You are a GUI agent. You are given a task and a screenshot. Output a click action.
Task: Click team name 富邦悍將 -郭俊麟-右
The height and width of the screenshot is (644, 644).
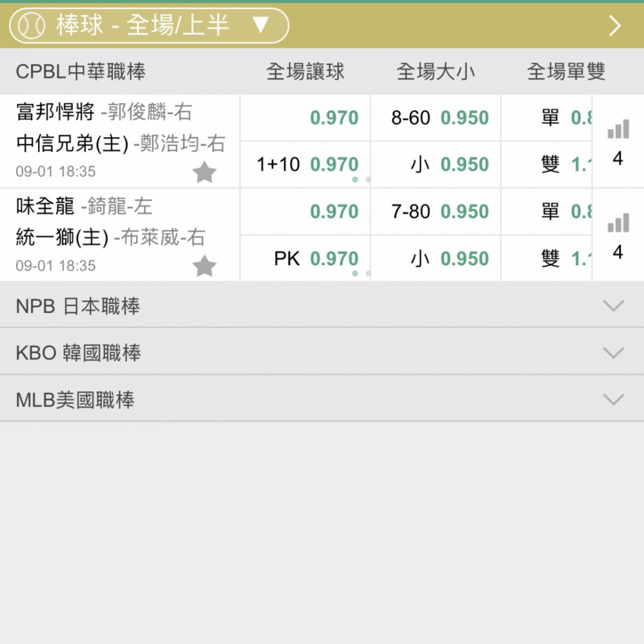(104, 111)
